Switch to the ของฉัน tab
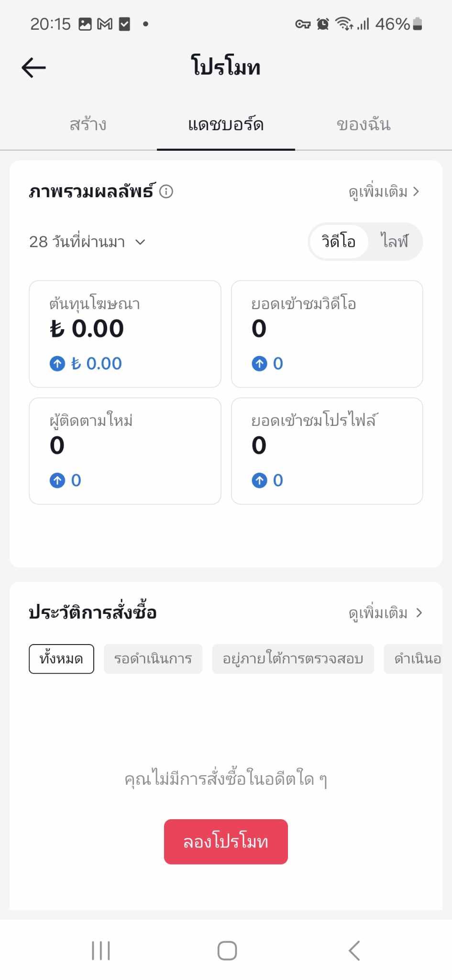Viewport: 452px width, 980px height. pos(364,125)
